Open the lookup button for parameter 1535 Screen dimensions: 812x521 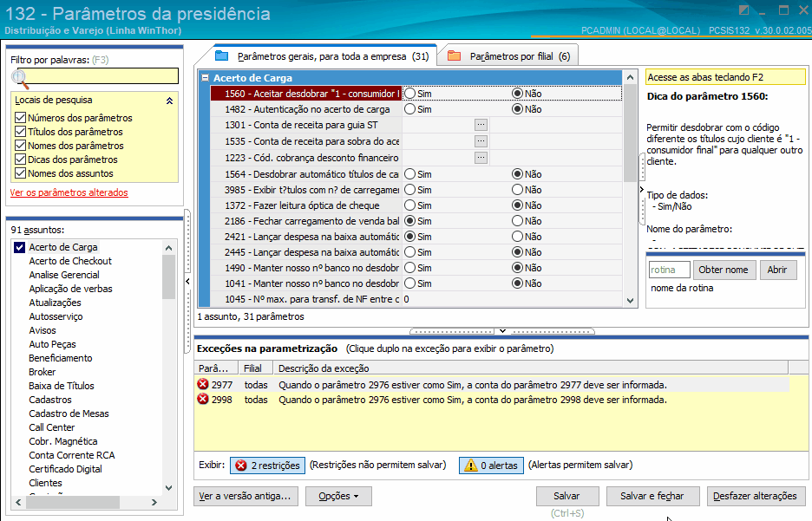click(x=481, y=140)
